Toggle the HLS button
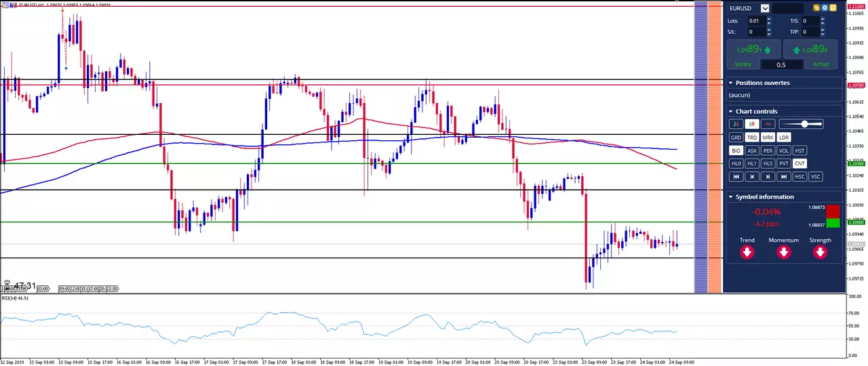 pyautogui.click(x=768, y=163)
